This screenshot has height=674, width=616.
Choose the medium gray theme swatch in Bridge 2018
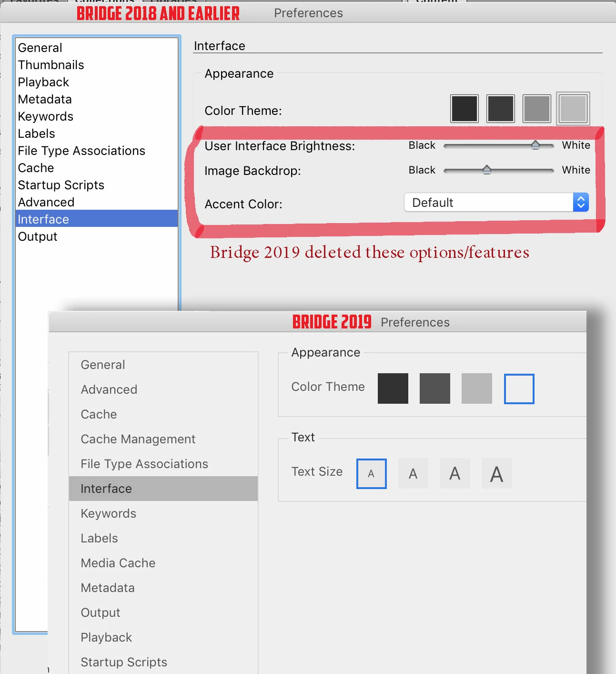click(537, 109)
